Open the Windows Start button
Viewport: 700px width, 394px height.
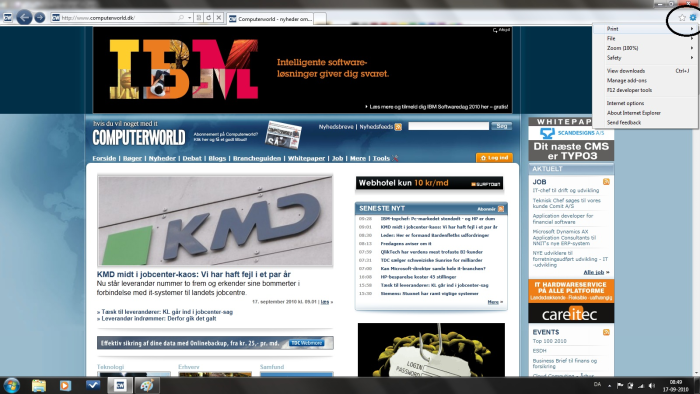point(11,386)
